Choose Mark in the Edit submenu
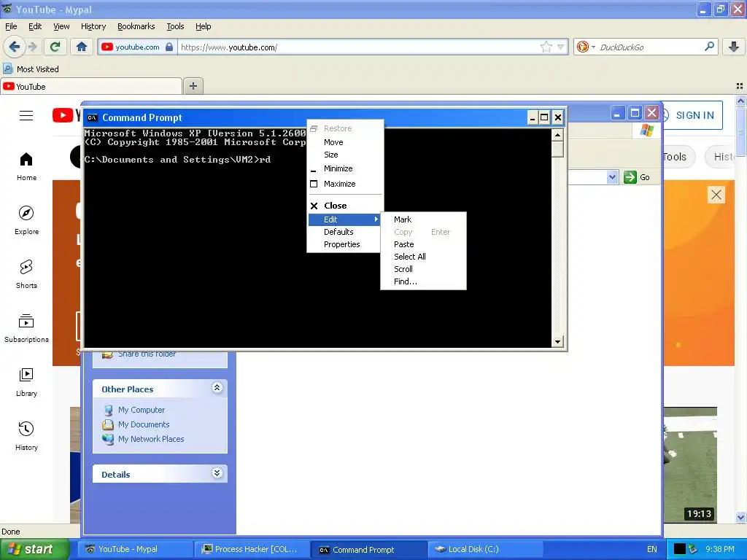Viewport: 747px width, 560px height. point(423,219)
